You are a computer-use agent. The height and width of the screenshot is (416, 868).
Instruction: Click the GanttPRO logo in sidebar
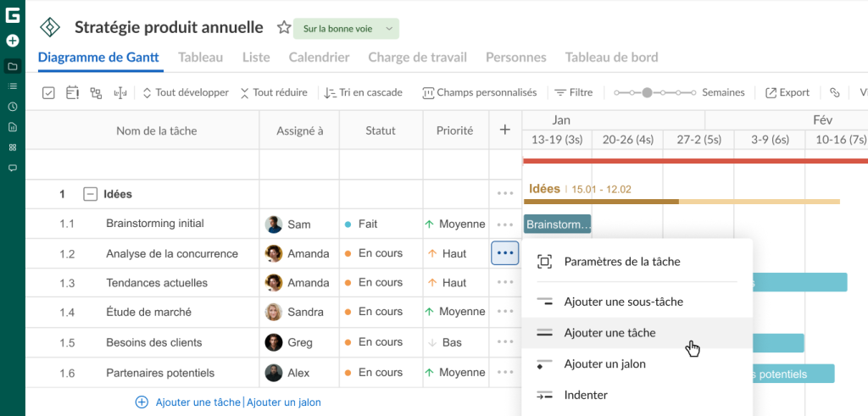point(12,15)
